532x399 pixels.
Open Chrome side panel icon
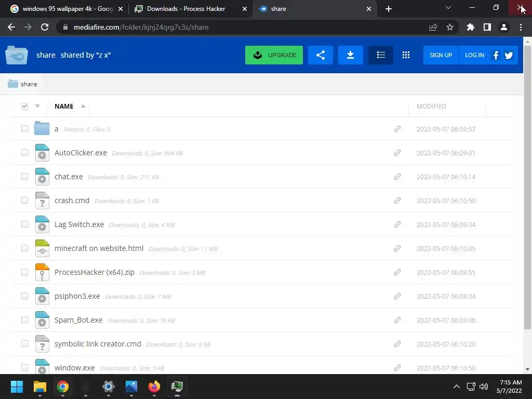click(x=487, y=27)
